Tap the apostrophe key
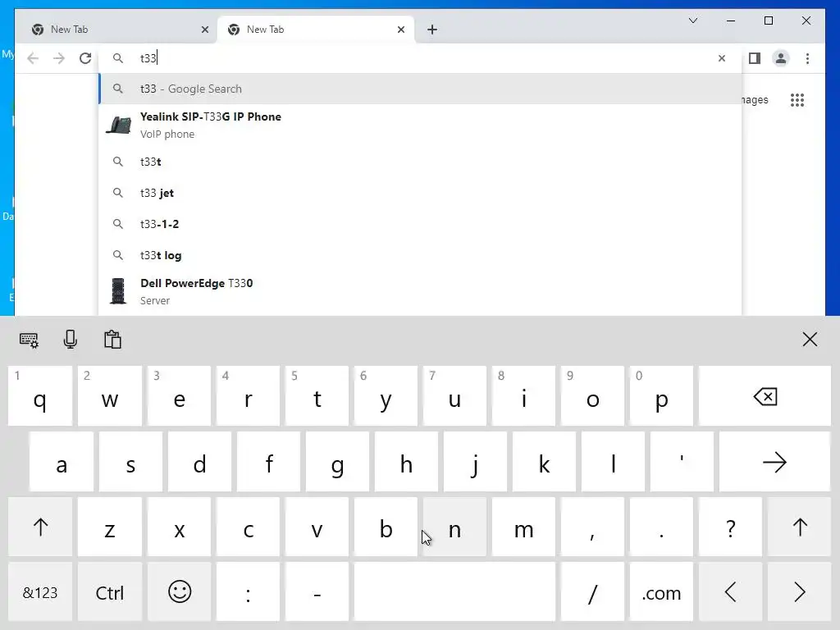This screenshot has height=630, width=840. (682, 463)
